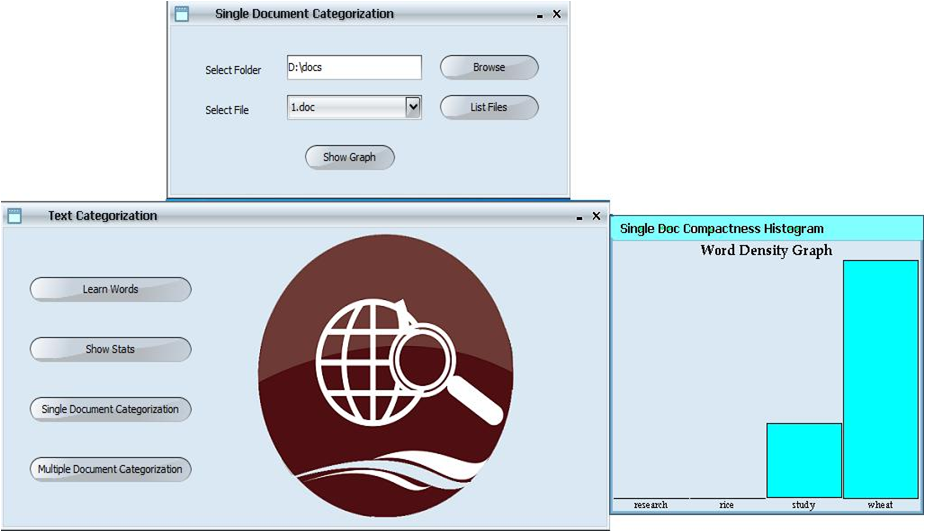This screenshot has height=532, width=925.
Task: Click the Select Folder path input field
Action: click(354, 67)
